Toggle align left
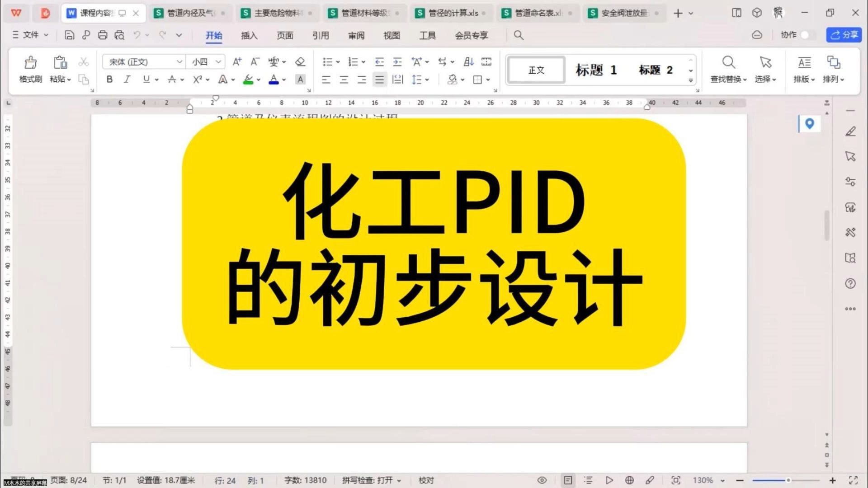 [x=326, y=80]
